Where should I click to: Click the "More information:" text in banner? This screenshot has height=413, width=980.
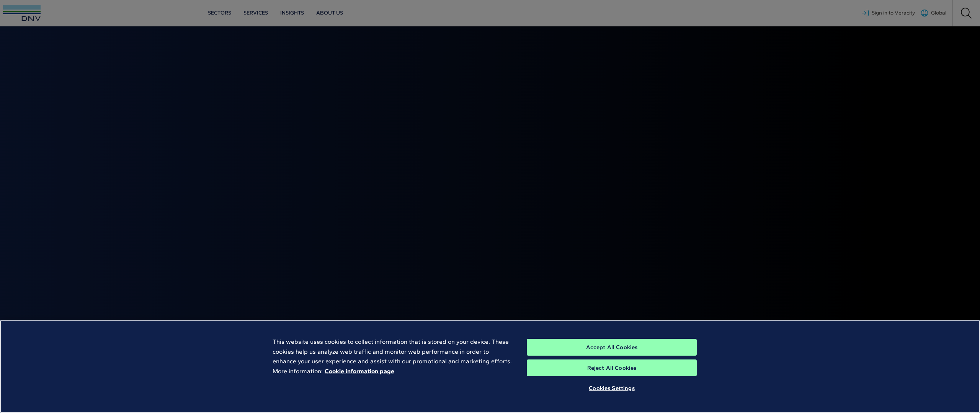click(x=297, y=371)
